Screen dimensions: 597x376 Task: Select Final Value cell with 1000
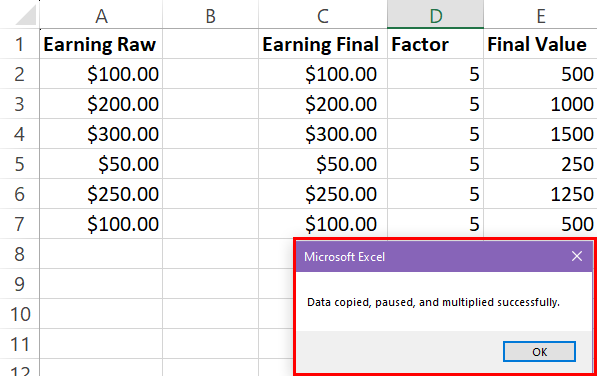click(540, 104)
